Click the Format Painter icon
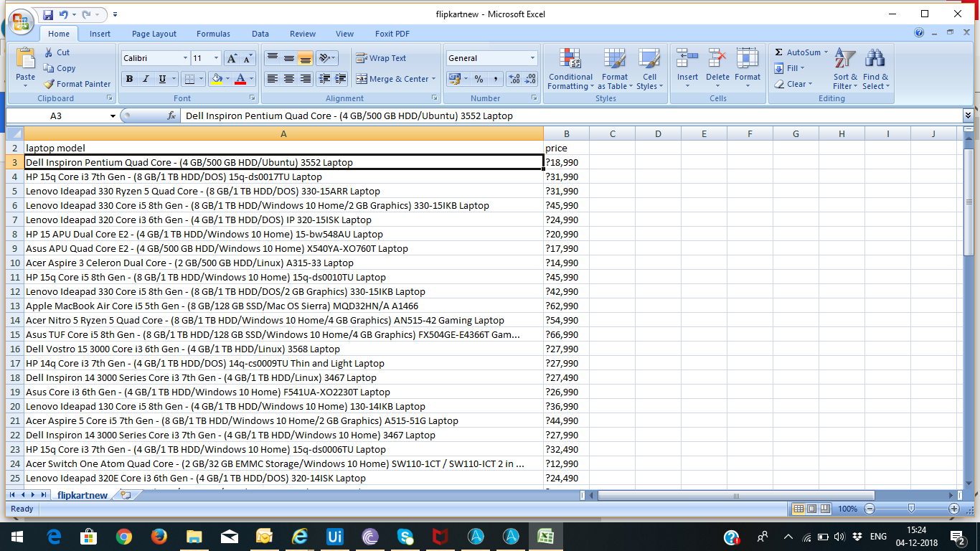This screenshot has height=551, width=980. point(49,84)
